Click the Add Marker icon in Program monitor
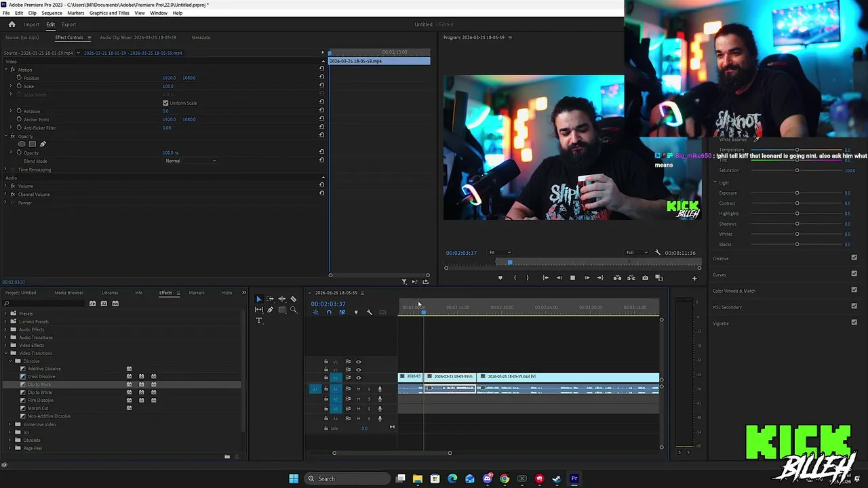Screen dimensions: 868x488 500,278
